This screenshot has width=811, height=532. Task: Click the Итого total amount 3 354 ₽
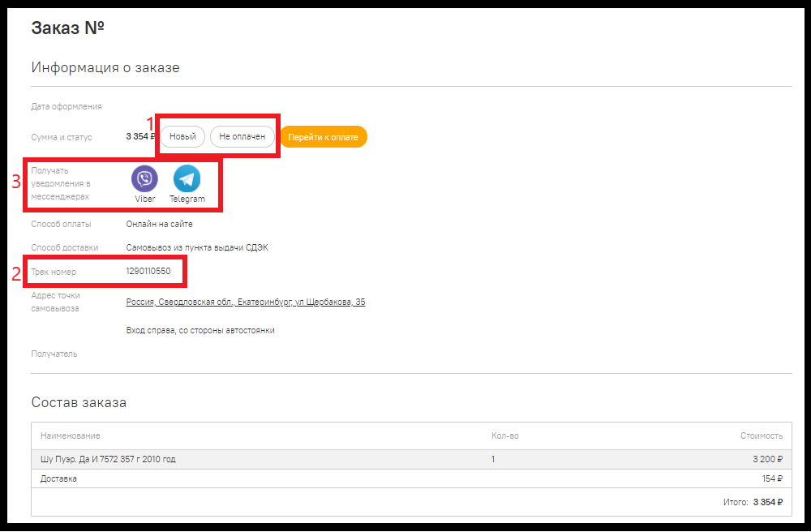click(768, 502)
